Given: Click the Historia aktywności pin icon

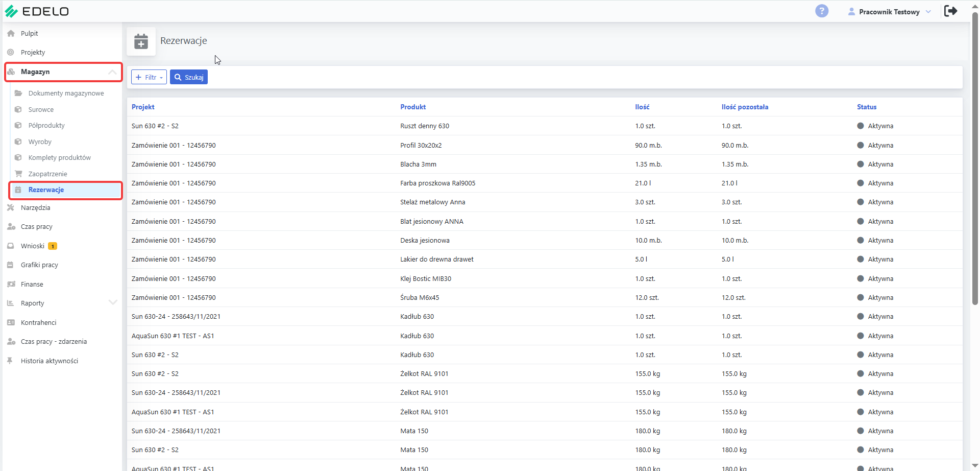Looking at the screenshot, I should point(10,361).
